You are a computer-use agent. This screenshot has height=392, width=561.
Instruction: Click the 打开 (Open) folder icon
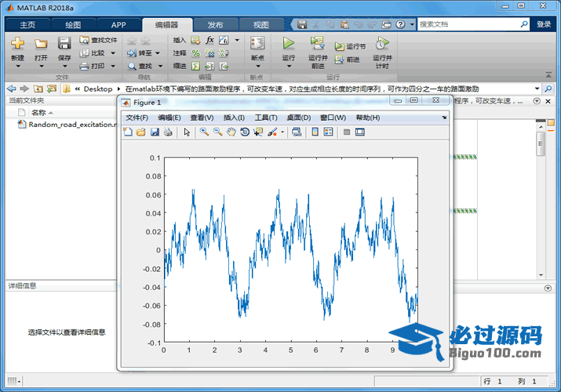[41, 44]
